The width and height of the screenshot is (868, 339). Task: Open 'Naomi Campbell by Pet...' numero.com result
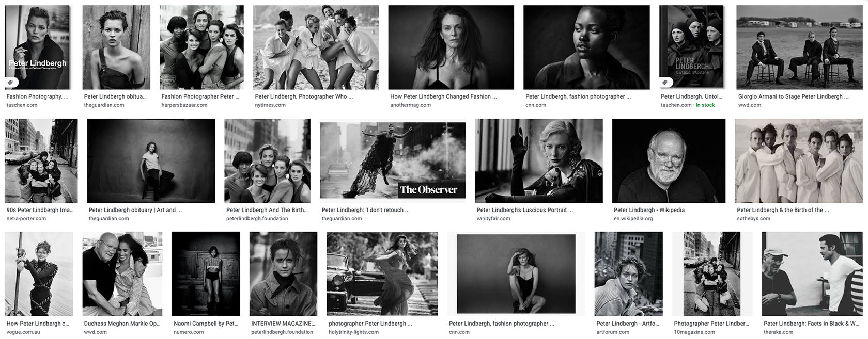[206, 324]
